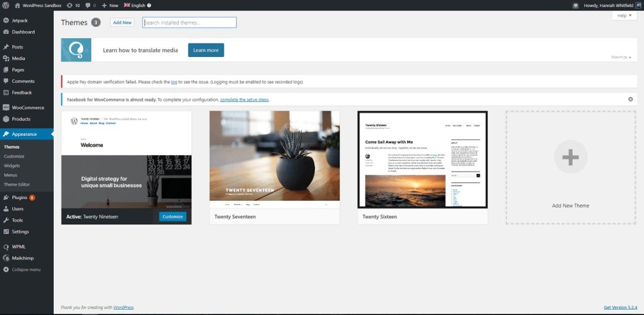644x315 pixels.
Task: Click the UK flag language icon
Action: click(127, 5)
